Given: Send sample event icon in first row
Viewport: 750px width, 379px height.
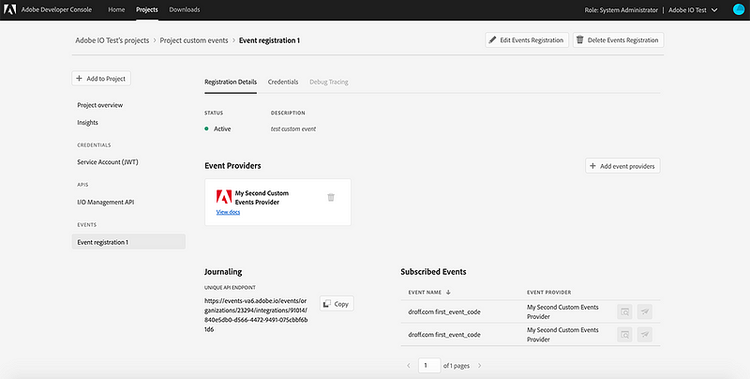Looking at the screenshot, I should pyautogui.click(x=645, y=312).
